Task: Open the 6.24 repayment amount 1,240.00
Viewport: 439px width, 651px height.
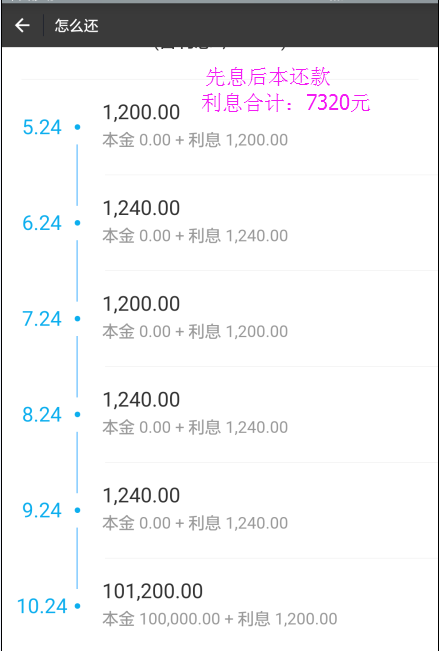Action: [x=141, y=208]
